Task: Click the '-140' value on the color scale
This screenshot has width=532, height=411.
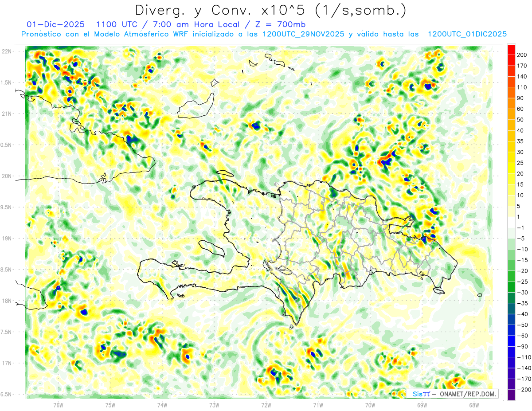Action: [x=524, y=368]
